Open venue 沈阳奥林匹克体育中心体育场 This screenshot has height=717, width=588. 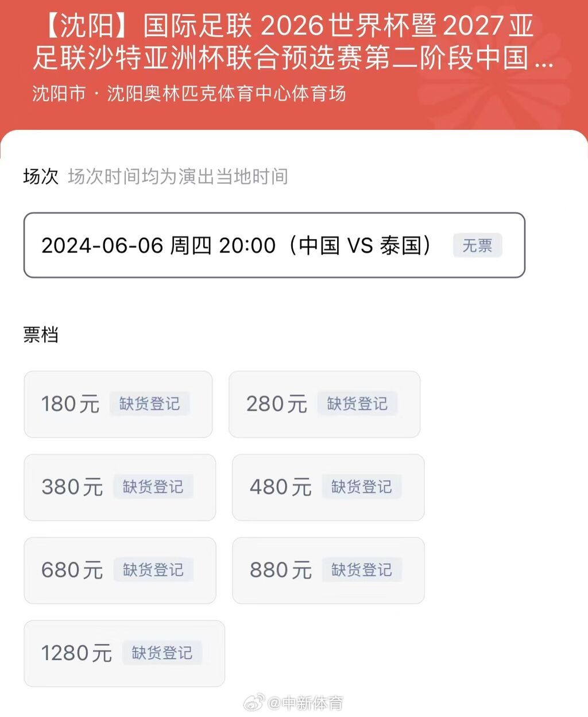coord(226,93)
